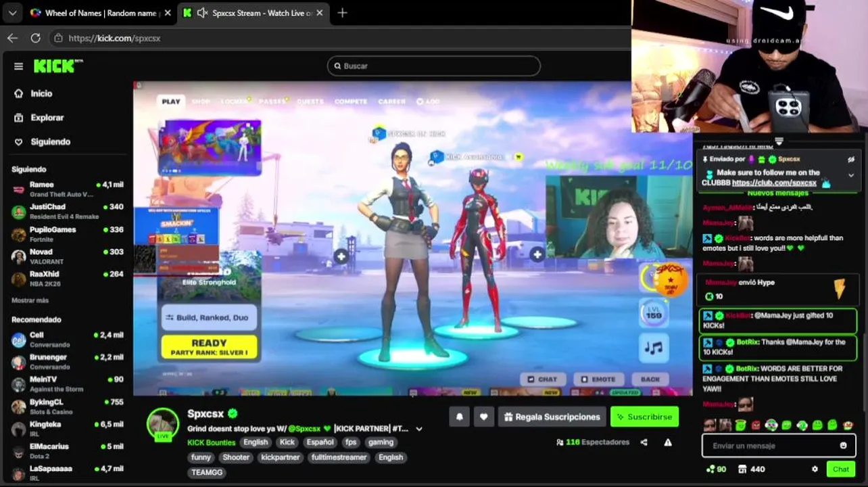
Task: Report stream with warning triangle icon
Action: pos(668,442)
